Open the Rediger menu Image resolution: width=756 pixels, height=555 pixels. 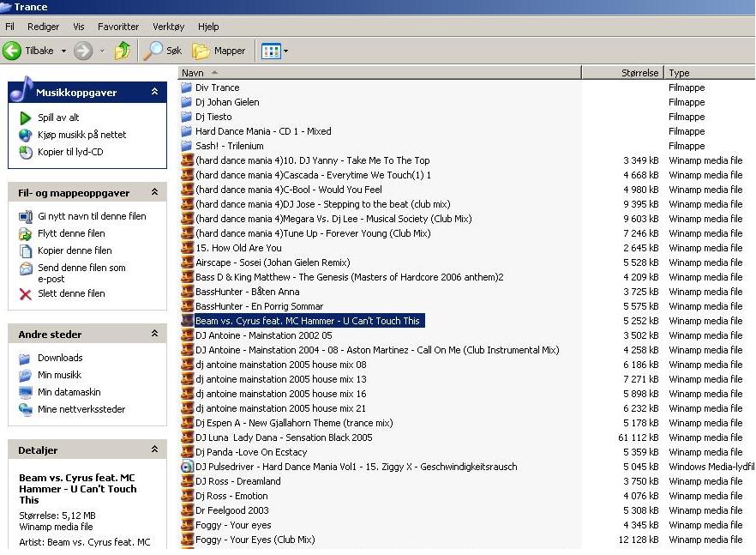[x=43, y=27]
